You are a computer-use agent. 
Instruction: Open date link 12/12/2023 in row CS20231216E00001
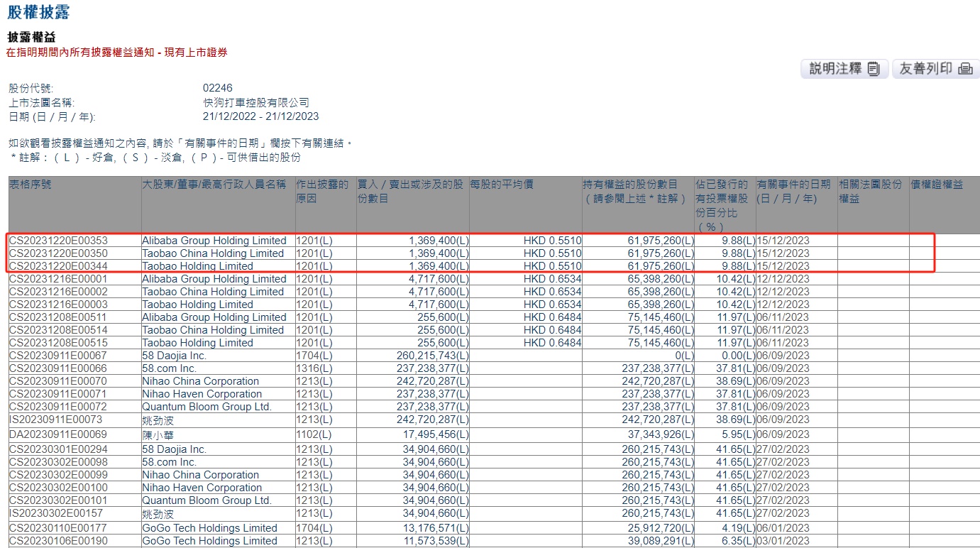pyautogui.click(x=783, y=279)
